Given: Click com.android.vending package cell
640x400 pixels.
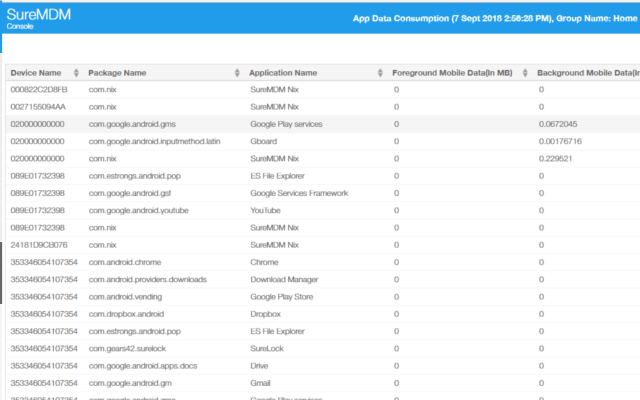Looking at the screenshot, I should tap(125, 297).
